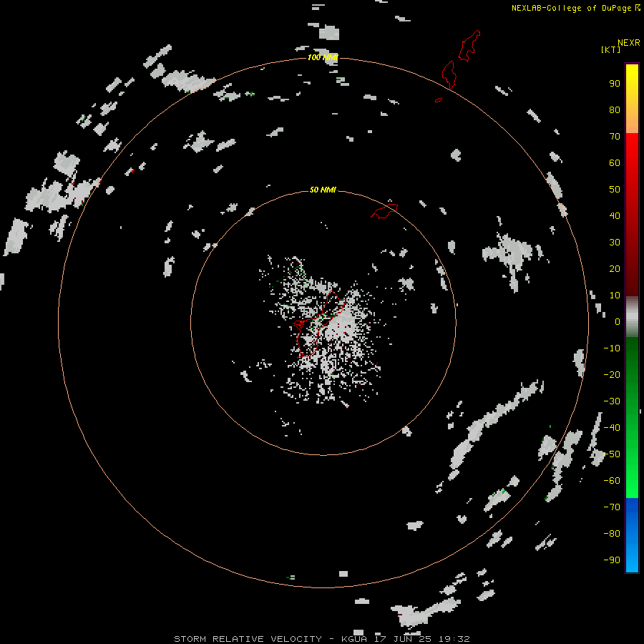Click the [KT] units label
The height and width of the screenshot is (644, 644).
(x=610, y=49)
